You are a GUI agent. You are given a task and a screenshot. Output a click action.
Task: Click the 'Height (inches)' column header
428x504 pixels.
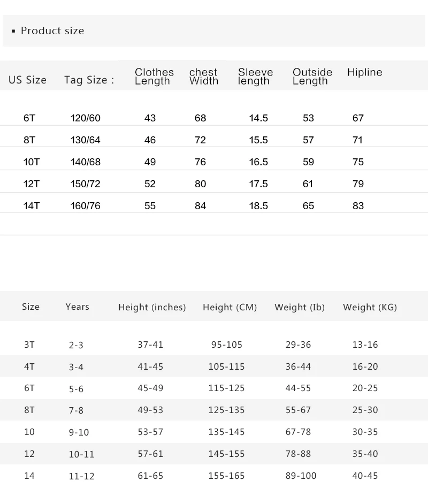pyautogui.click(x=152, y=307)
